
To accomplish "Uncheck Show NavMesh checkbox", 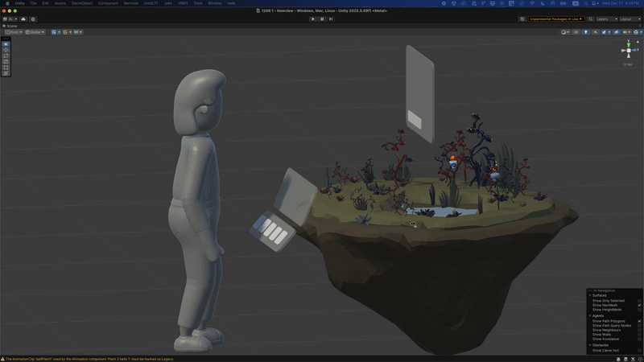I will coord(639,306).
